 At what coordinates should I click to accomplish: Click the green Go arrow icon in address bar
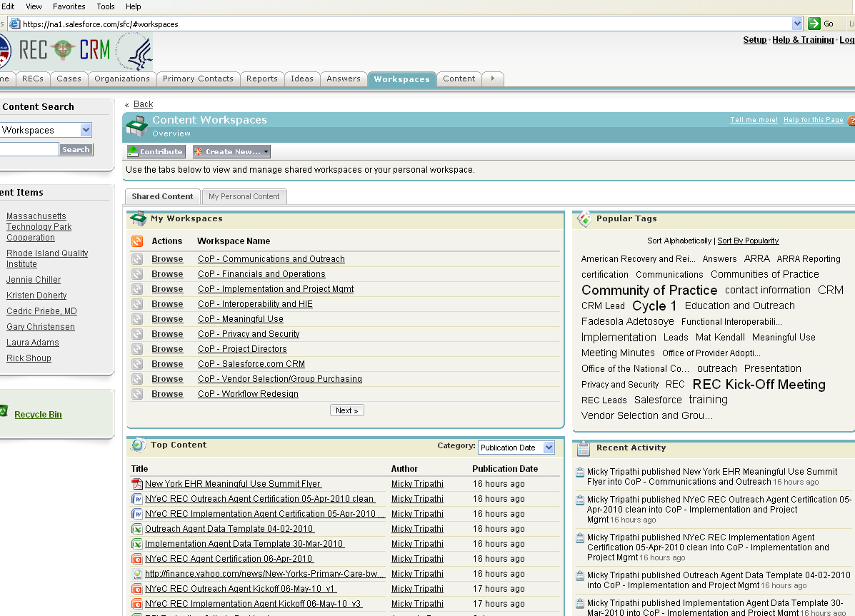[x=814, y=24]
